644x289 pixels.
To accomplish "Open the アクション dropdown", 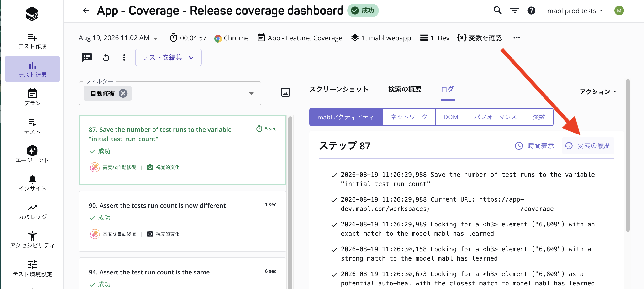I will pyautogui.click(x=598, y=91).
